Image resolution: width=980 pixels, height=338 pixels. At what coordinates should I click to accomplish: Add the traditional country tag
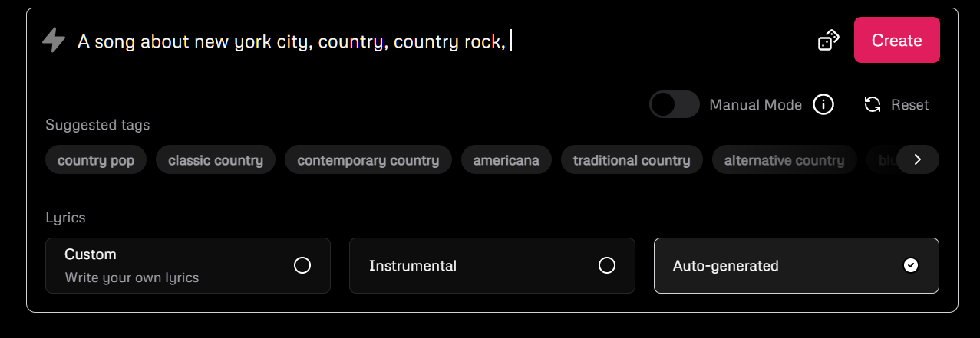(632, 160)
